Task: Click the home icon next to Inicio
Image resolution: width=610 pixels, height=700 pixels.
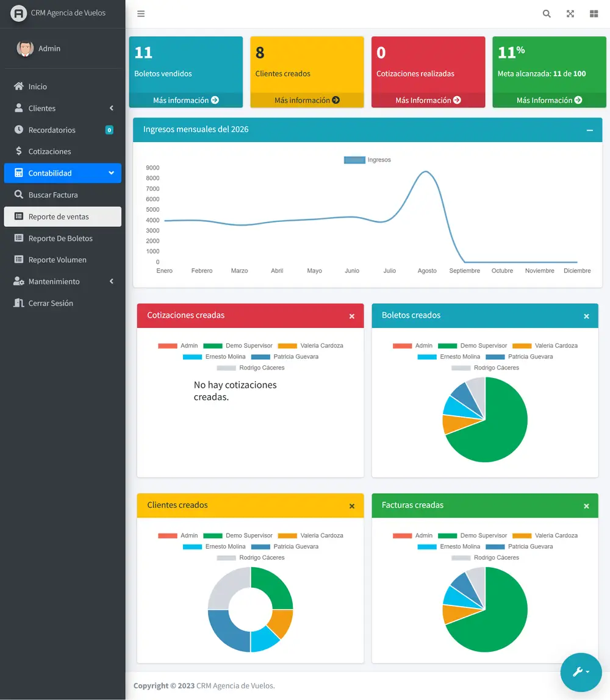Action: 19,86
